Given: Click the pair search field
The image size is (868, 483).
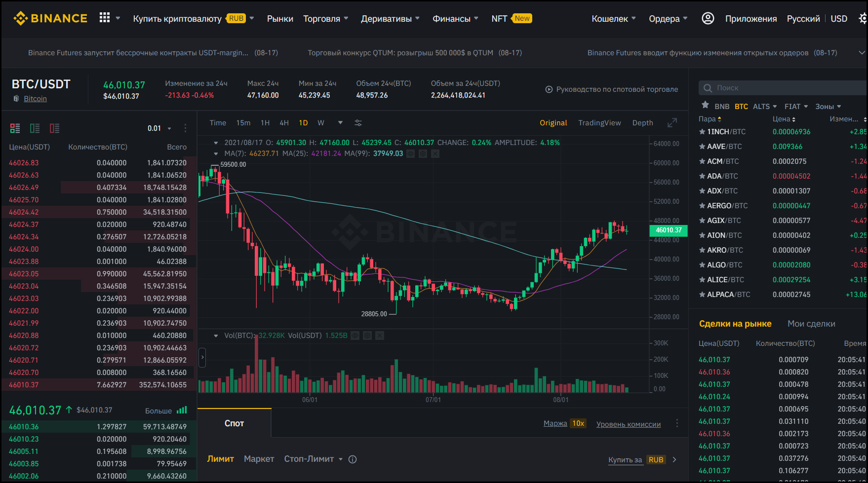Looking at the screenshot, I should [782, 88].
